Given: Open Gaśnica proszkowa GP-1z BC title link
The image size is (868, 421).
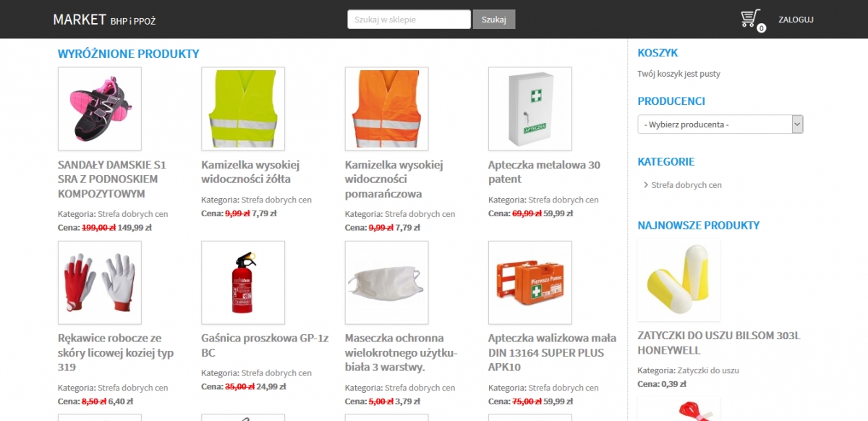Looking at the screenshot, I should (x=265, y=346).
